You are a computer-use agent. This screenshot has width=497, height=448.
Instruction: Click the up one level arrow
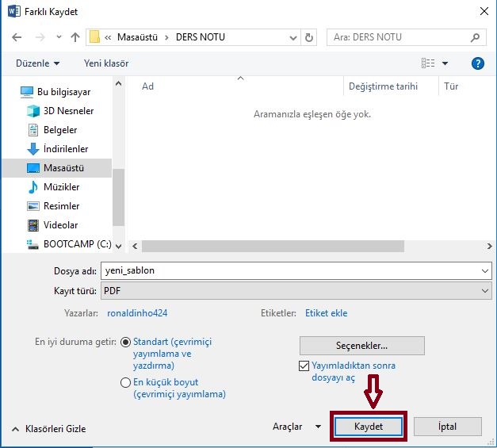(75, 37)
